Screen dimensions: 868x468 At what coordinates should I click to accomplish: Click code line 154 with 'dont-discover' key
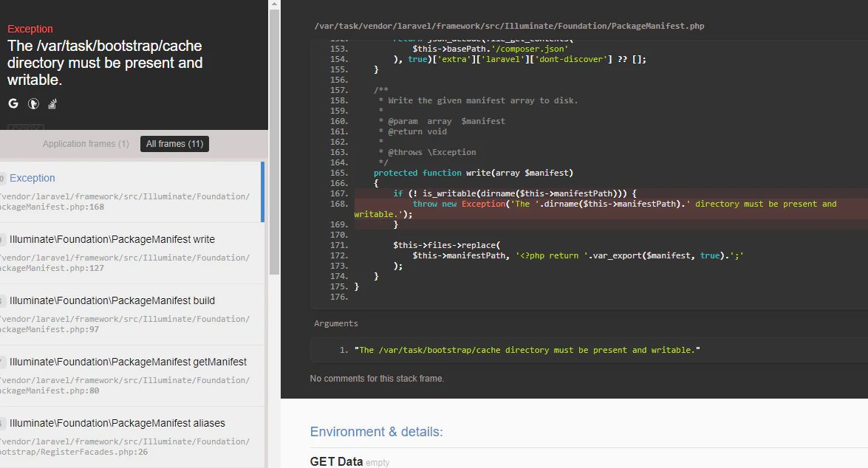520,59
